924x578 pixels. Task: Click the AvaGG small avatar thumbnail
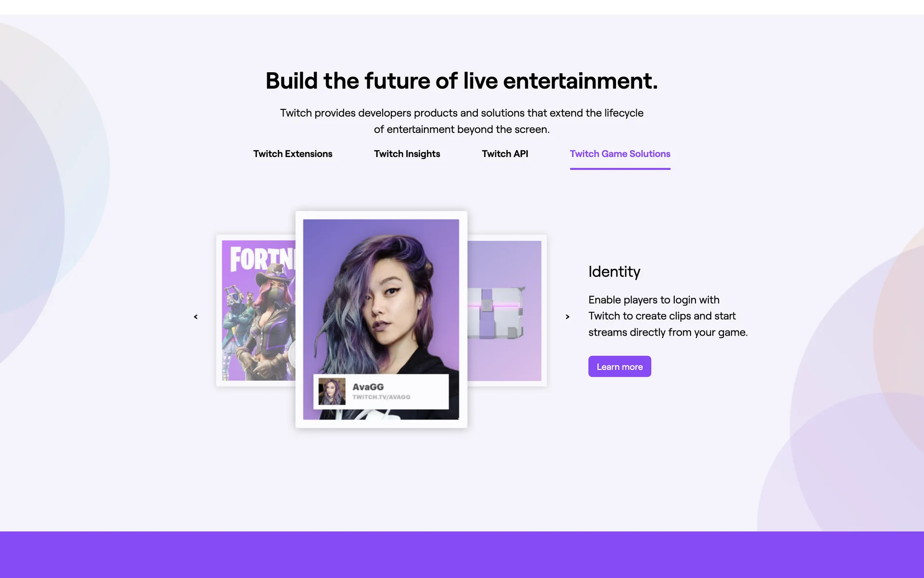[x=332, y=392]
